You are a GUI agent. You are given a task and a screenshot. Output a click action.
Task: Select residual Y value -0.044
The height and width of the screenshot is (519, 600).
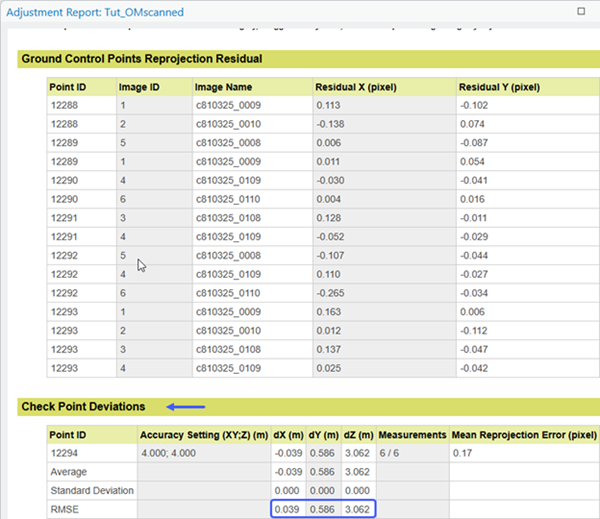tap(474, 255)
